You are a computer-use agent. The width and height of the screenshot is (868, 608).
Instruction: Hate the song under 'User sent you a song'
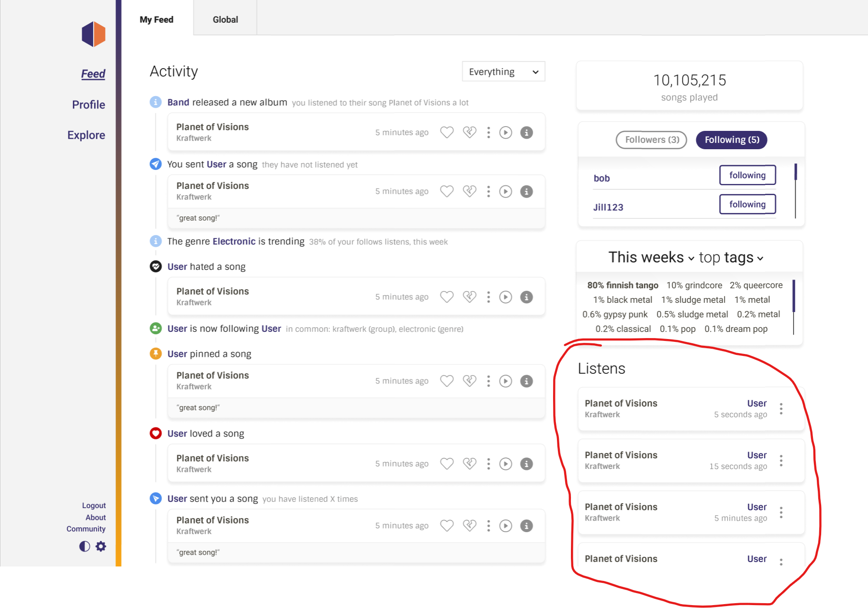pos(470,525)
